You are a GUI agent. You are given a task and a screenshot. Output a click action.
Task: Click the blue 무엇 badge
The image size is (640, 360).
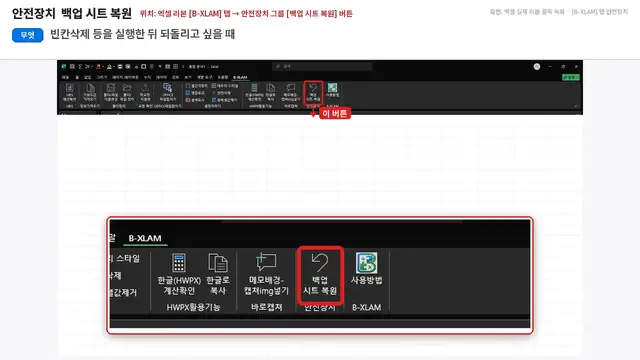click(27, 35)
